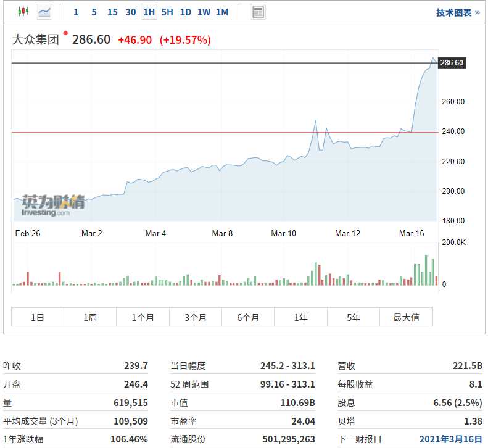Select the 1年 range tab
This screenshot has height=448, width=488.
click(300, 317)
